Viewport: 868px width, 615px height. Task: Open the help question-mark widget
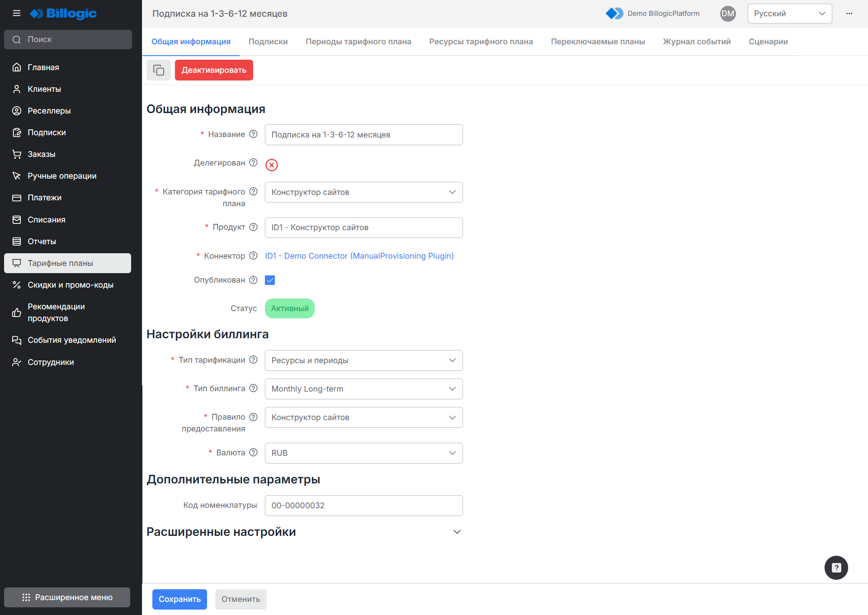(x=836, y=568)
